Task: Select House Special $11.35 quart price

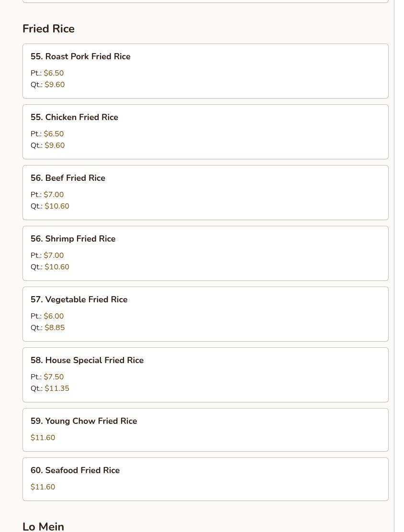Action: coord(57,388)
